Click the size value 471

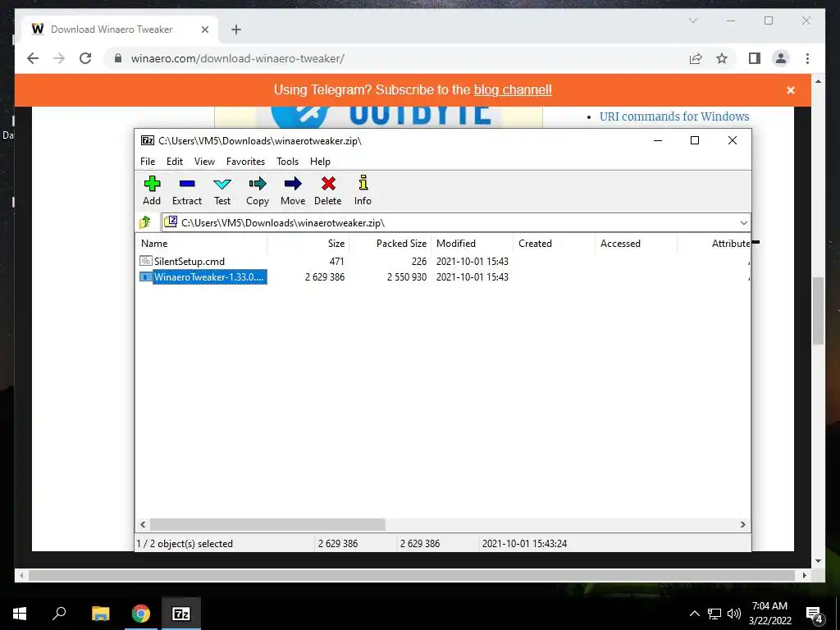336,262
